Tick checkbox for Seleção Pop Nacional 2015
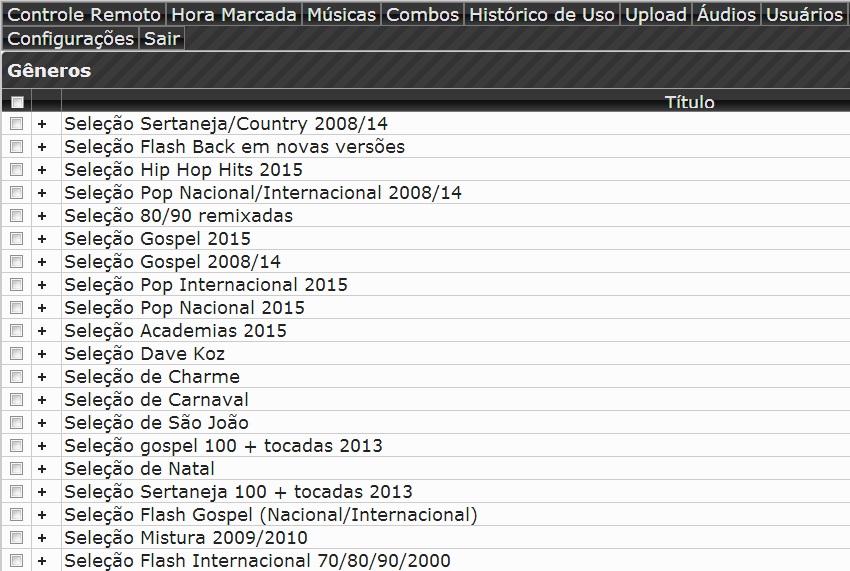This screenshot has height=571, width=850. pyautogui.click(x=16, y=308)
